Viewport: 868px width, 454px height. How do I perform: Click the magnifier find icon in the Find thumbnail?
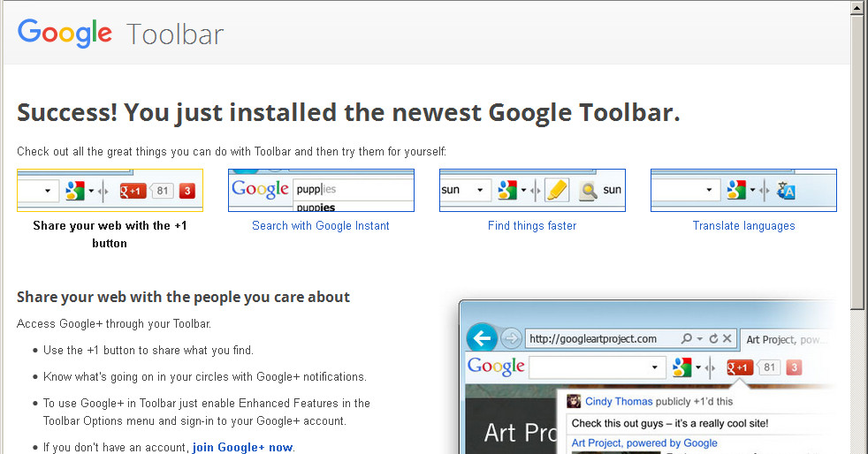(x=588, y=190)
